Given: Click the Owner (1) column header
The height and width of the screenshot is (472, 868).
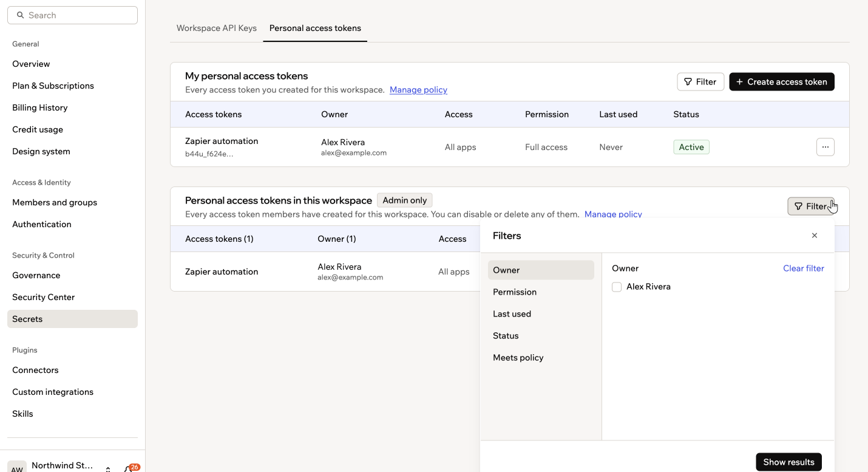Looking at the screenshot, I should tap(337, 239).
